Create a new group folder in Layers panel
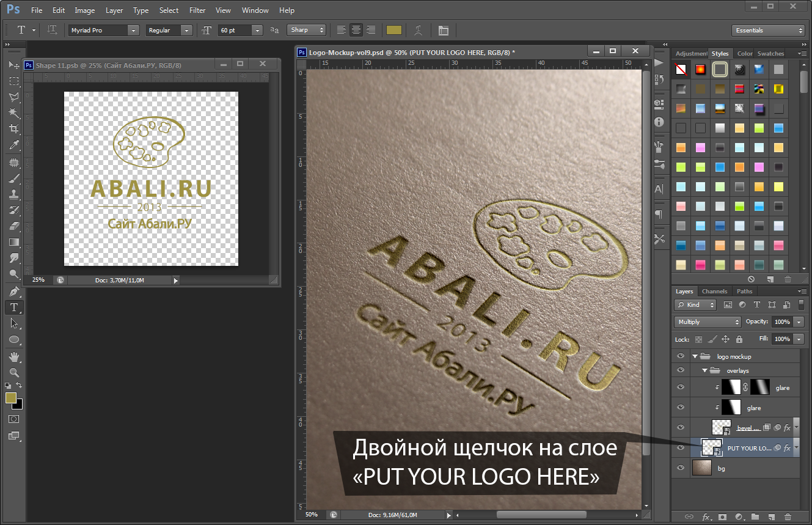 click(755, 517)
